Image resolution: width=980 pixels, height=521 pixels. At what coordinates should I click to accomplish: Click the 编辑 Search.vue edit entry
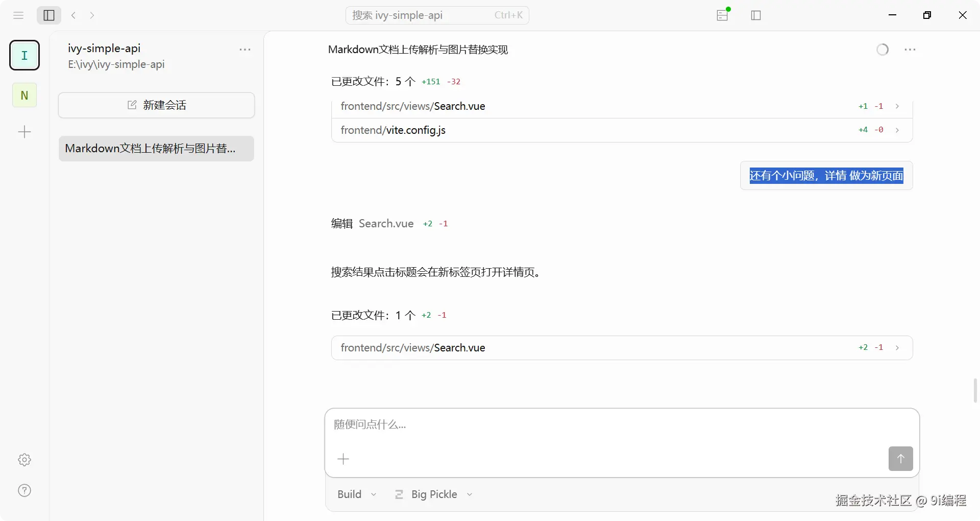[x=389, y=224]
